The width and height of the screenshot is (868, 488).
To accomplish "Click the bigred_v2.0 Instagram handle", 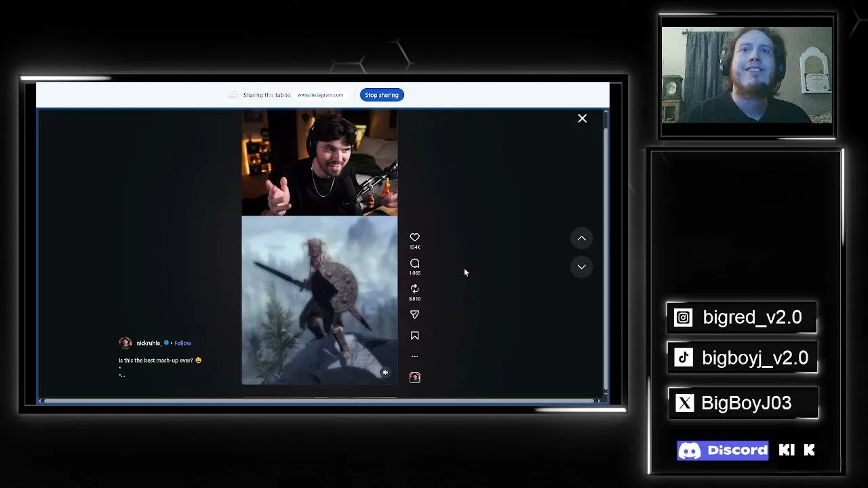I will [x=752, y=318].
